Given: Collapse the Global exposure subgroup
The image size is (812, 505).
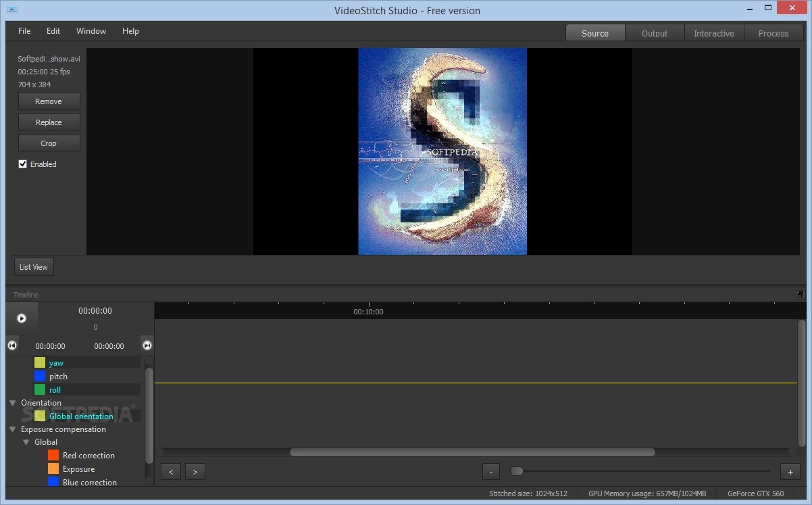Looking at the screenshot, I should coord(26,442).
